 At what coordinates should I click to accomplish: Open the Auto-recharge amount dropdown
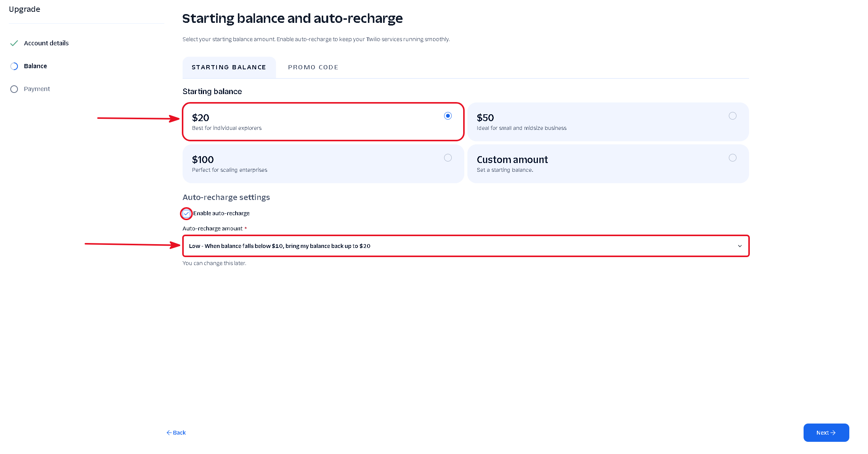point(466,246)
